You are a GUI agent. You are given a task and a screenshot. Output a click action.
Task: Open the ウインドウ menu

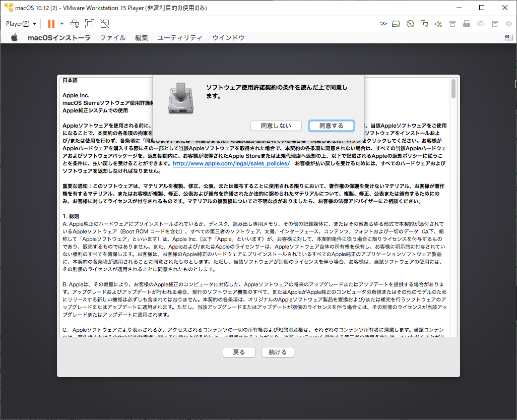[x=228, y=38]
